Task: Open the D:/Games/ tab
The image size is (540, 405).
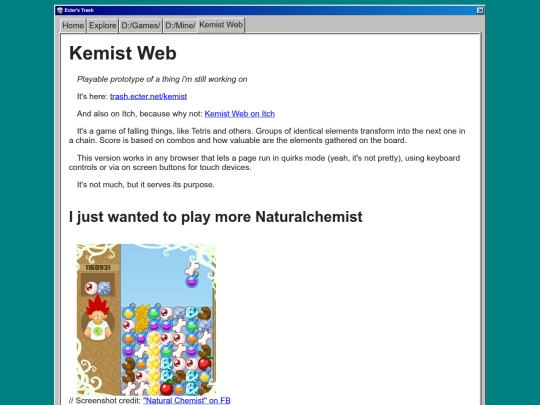Action: tap(141, 26)
